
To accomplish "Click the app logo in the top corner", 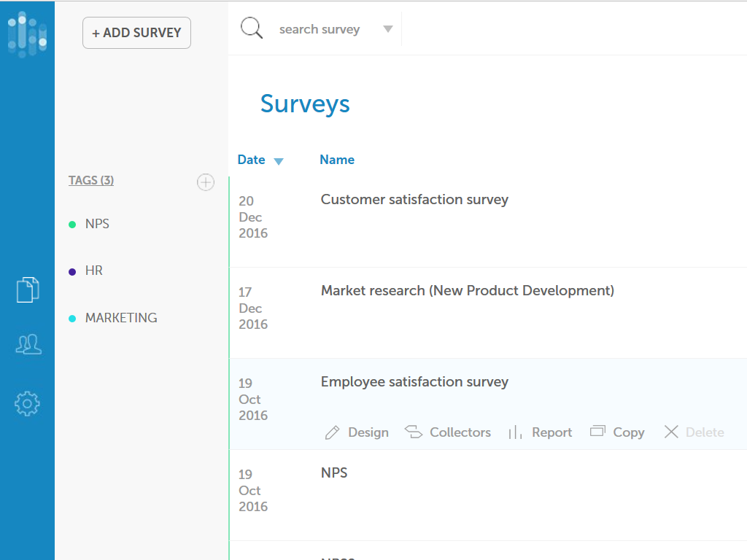I will 27,34.
